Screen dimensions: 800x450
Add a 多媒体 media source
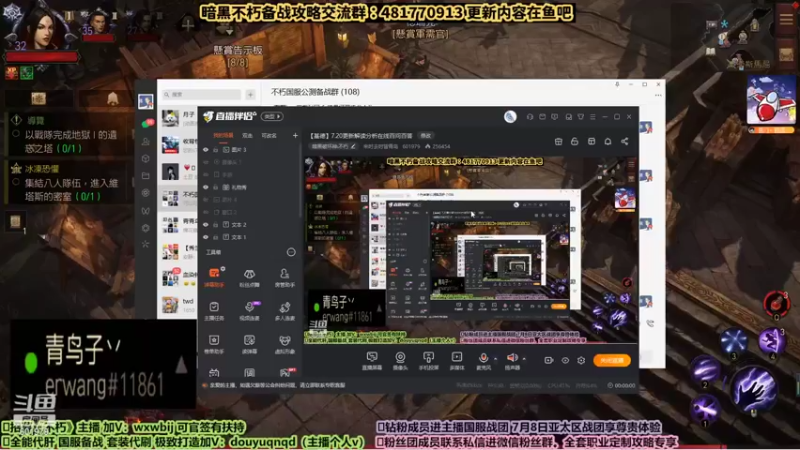point(457,361)
